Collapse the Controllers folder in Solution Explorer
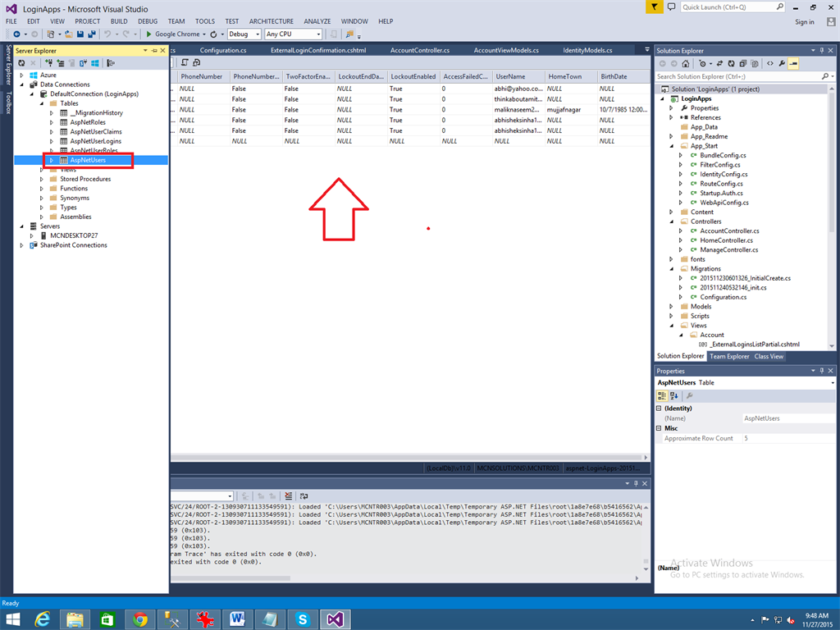 (671, 221)
